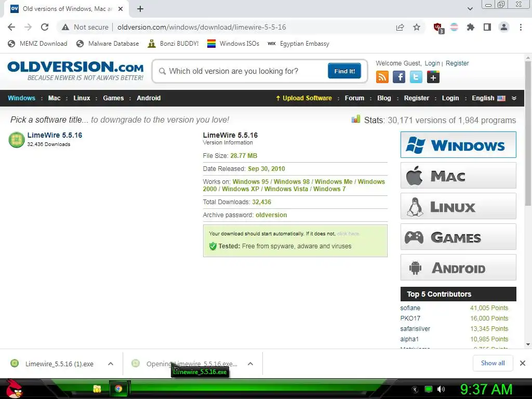Select Android in the site navigation
The image size is (532, 399).
149,98
